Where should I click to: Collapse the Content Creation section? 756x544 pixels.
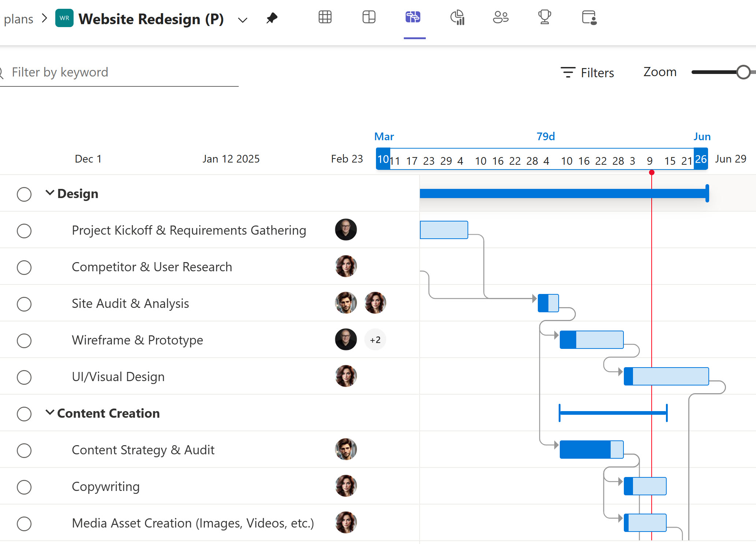[50, 413]
